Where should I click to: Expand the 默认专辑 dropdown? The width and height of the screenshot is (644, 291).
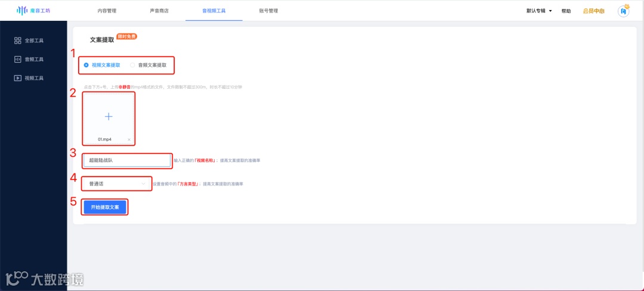[539, 11]
